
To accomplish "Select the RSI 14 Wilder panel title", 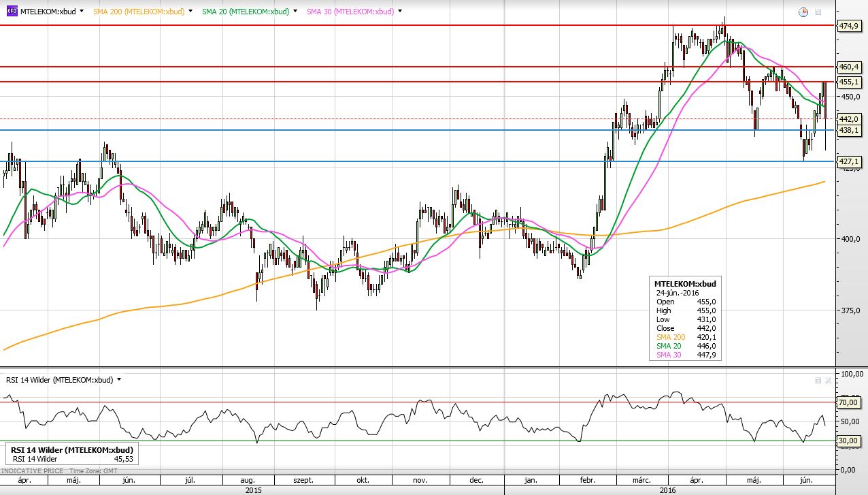I will [59, 380].
